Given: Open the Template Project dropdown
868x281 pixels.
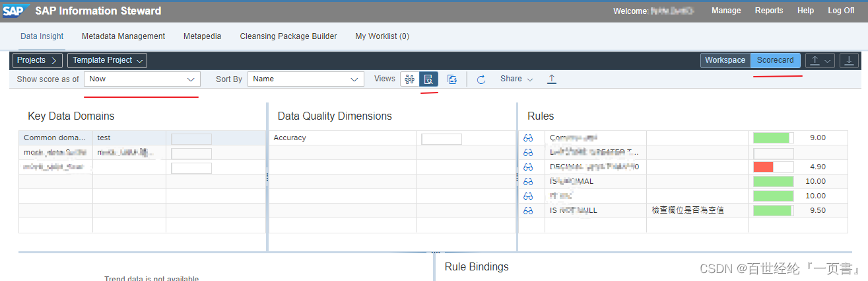Looking at the screenshot, I should point(107,60).
